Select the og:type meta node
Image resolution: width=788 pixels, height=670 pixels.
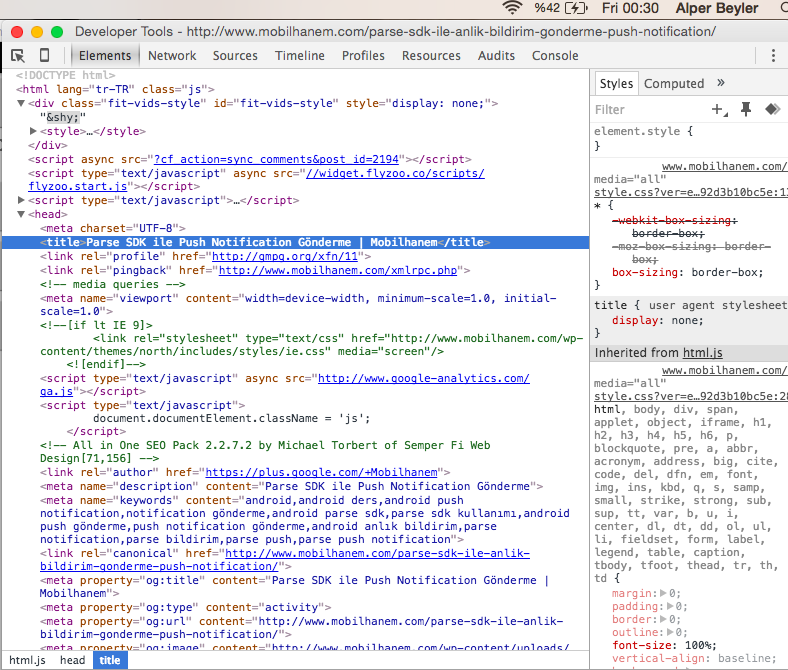[185, 607]
